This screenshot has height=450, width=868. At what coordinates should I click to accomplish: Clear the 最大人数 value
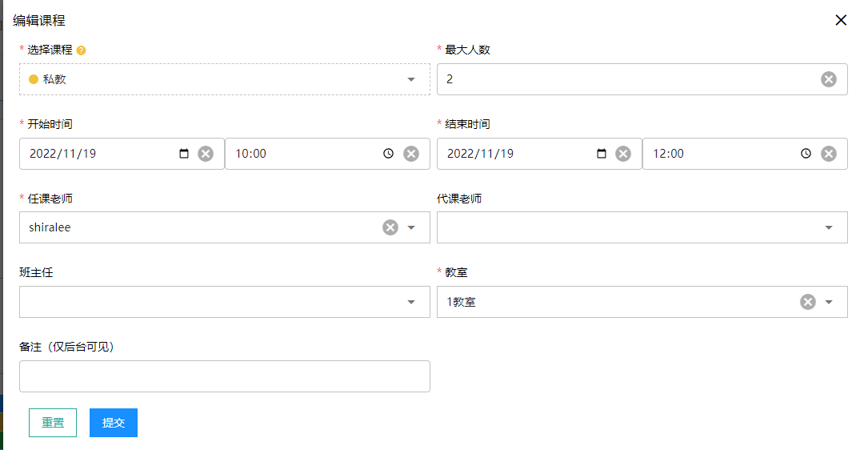(x=829, y=79)
